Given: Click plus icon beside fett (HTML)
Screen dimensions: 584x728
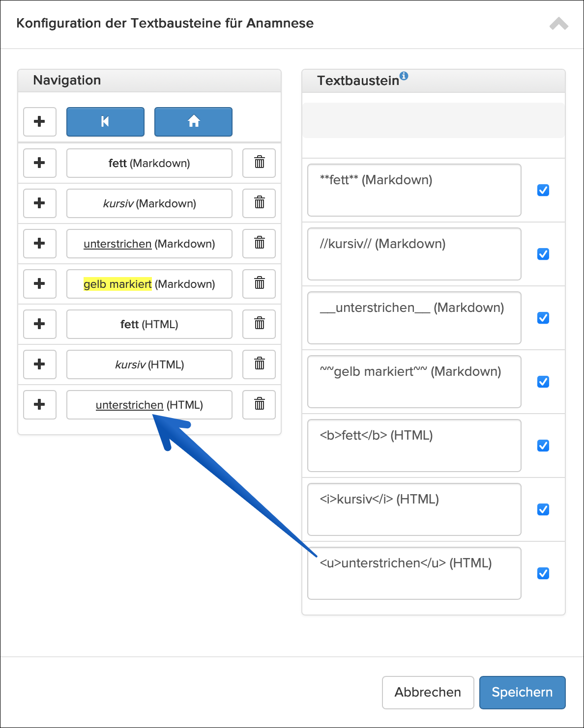Looking at the screenshot, I should tap(40, 324).
